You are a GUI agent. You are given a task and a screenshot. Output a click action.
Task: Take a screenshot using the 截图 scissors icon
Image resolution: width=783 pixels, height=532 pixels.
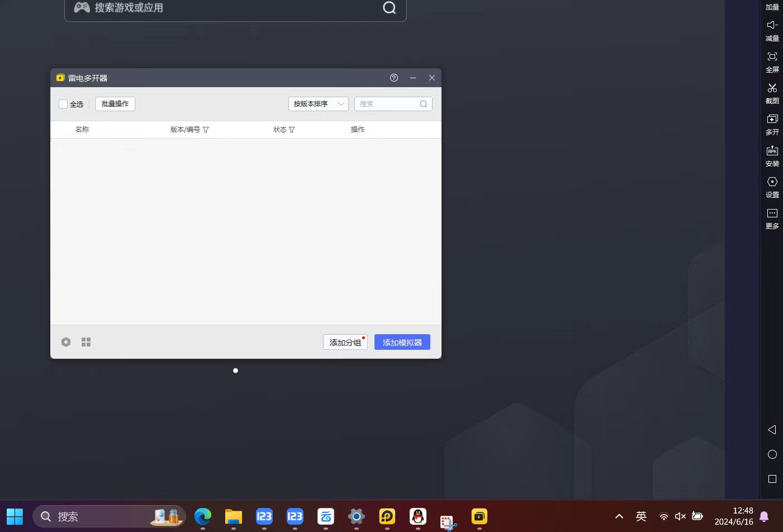[x=772, y=88]
